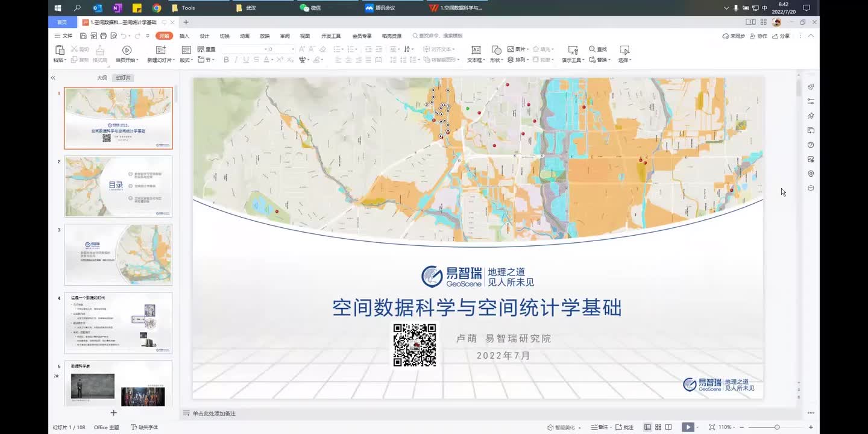Switch to the 审阅 (Review) tab
The width and height of the screenshot is (868, 434).
[x=285, y=36]
